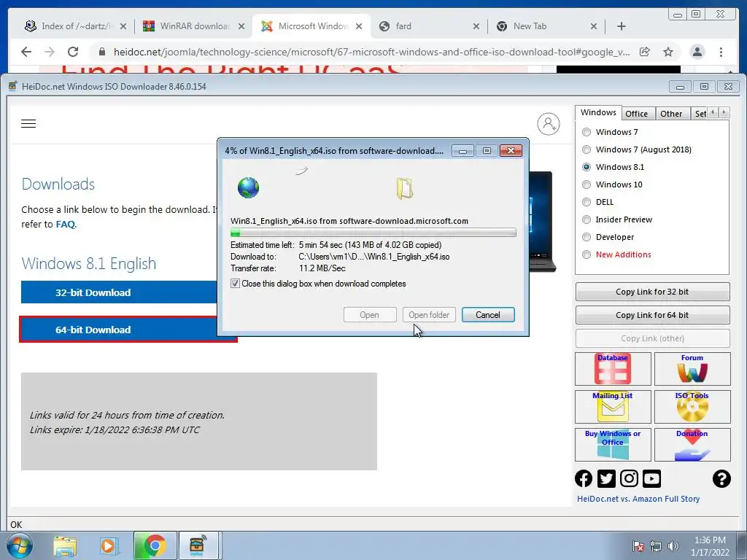Open Windows Explorer from the taskbar
747x560 pixels.
click(x=65, y=545)
